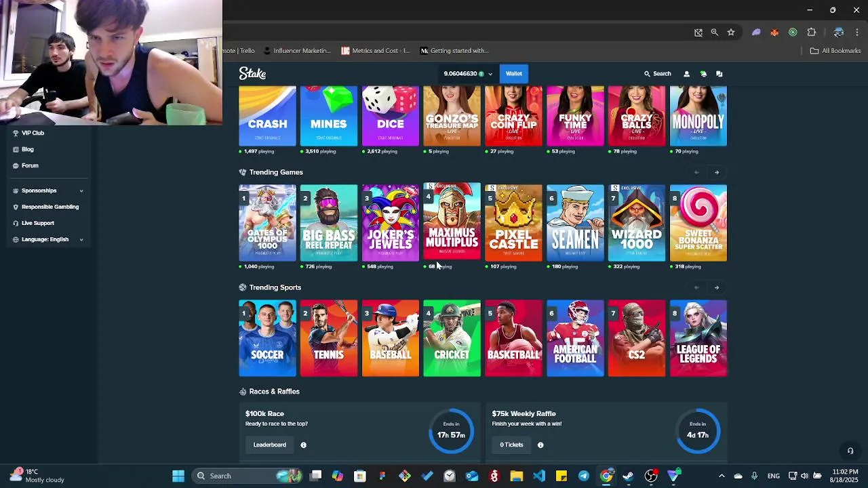Image resolution: width=868 pixels, height=488 pixels.
Task: Launch the Dice game tile
Action: (391, 116)
